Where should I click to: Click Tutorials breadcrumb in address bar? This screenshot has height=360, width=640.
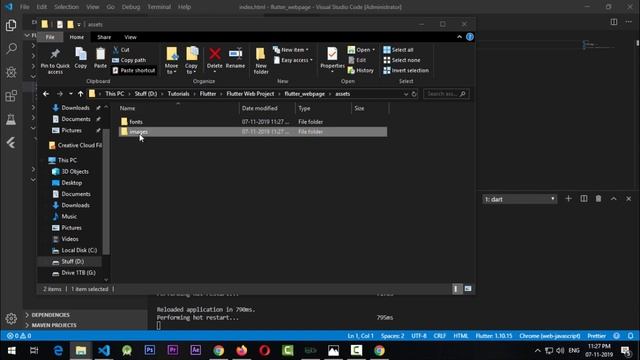(178, 94)
